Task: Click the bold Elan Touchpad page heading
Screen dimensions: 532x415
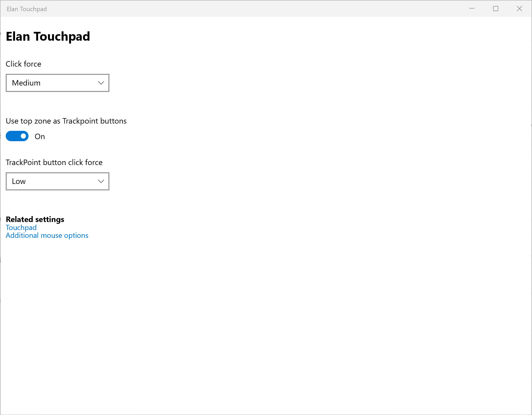Action: tap(48, 36)
